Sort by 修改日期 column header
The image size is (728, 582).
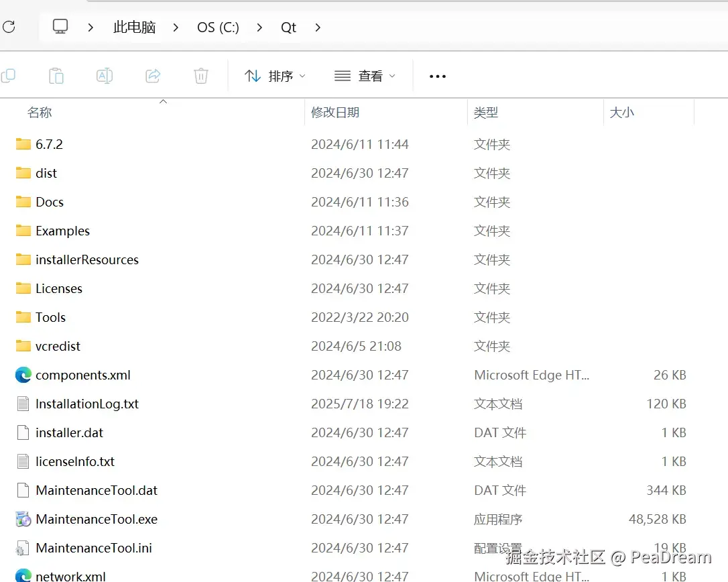pos(335,113)
